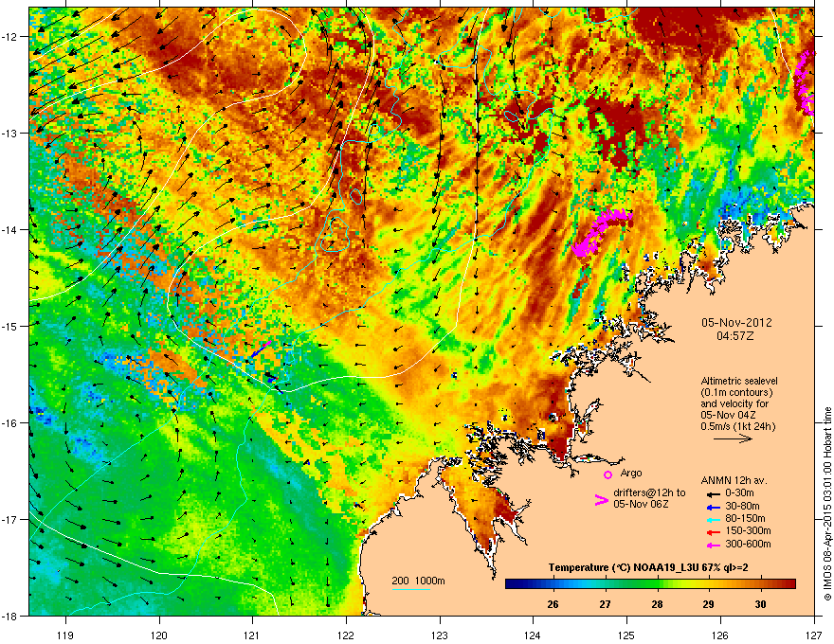Image resolution: width=834 pixels, height=644 pixels.
Task: Click the magenta drifter track near 124.7, -14
Action: pos(601,232)
